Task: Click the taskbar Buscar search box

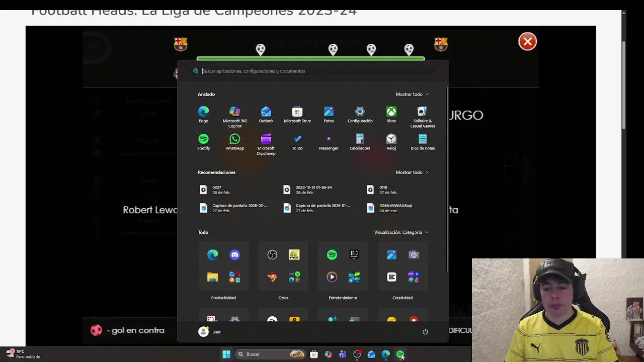Action: pos(270,354)
